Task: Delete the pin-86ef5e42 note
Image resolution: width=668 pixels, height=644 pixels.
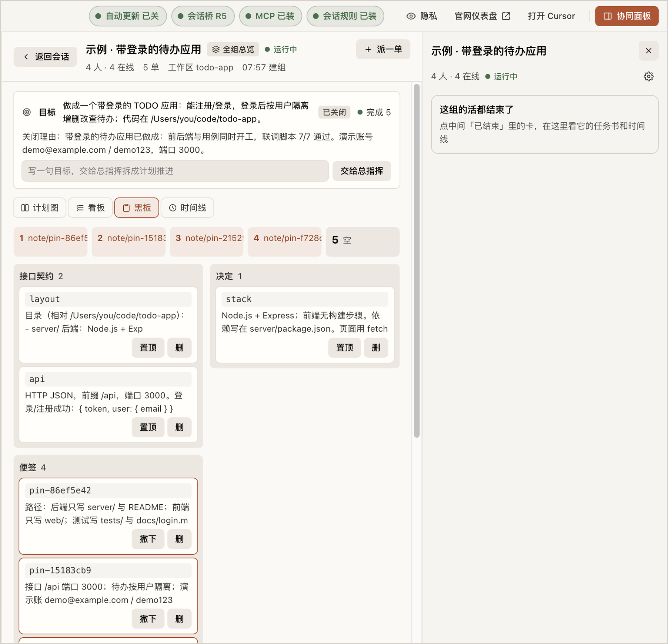Action: click(x=179, y=539)
